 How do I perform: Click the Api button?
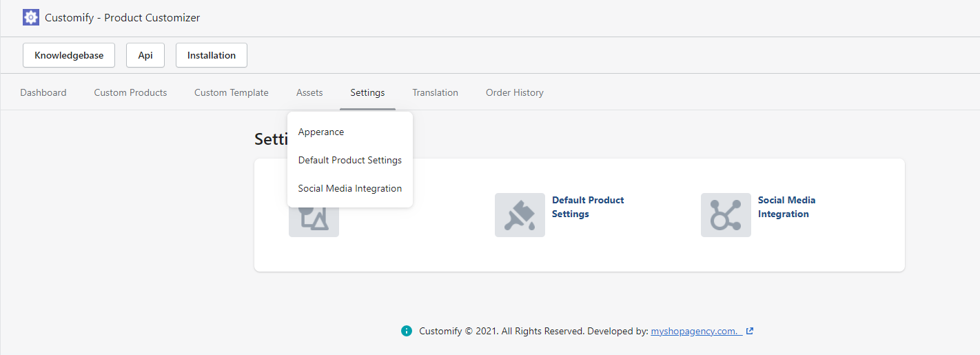pyautogui.click(x=145, y=55)
